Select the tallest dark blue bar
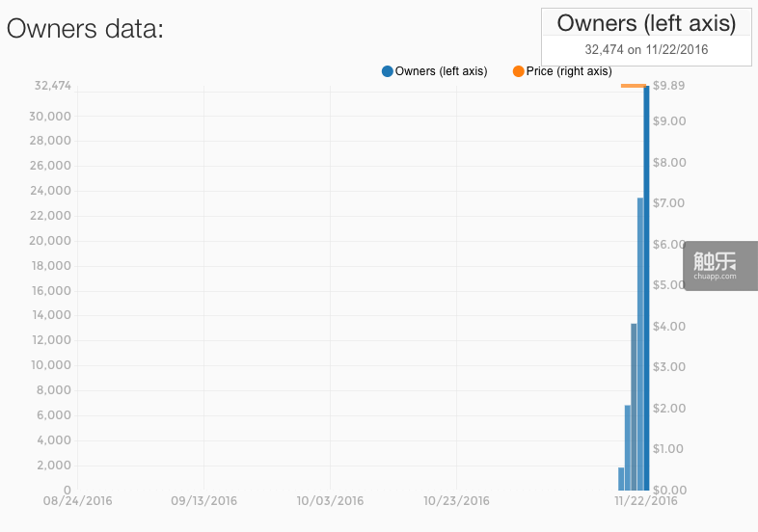Image resolution: width=758 pixels, height=532 pixels. point(646,289)
